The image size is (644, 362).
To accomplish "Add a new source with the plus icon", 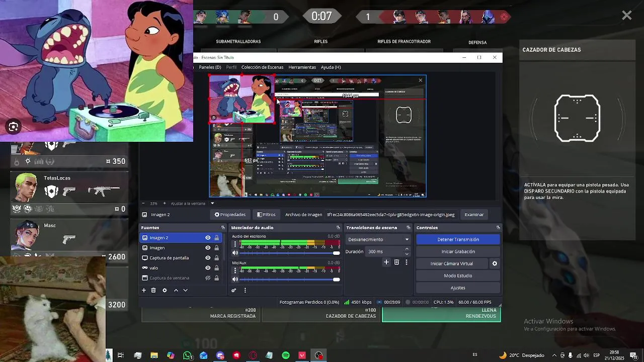I will point(144,290).
